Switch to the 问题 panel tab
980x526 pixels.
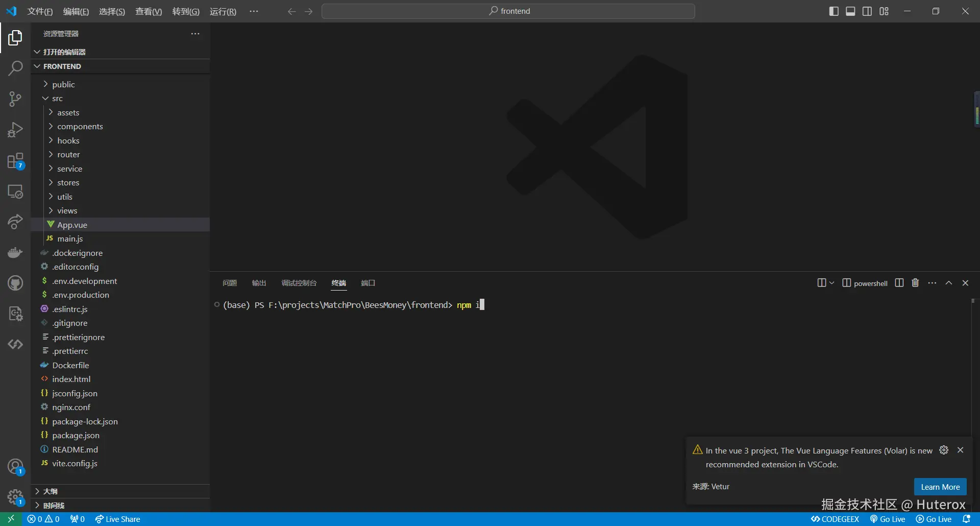tap(230, 283)
